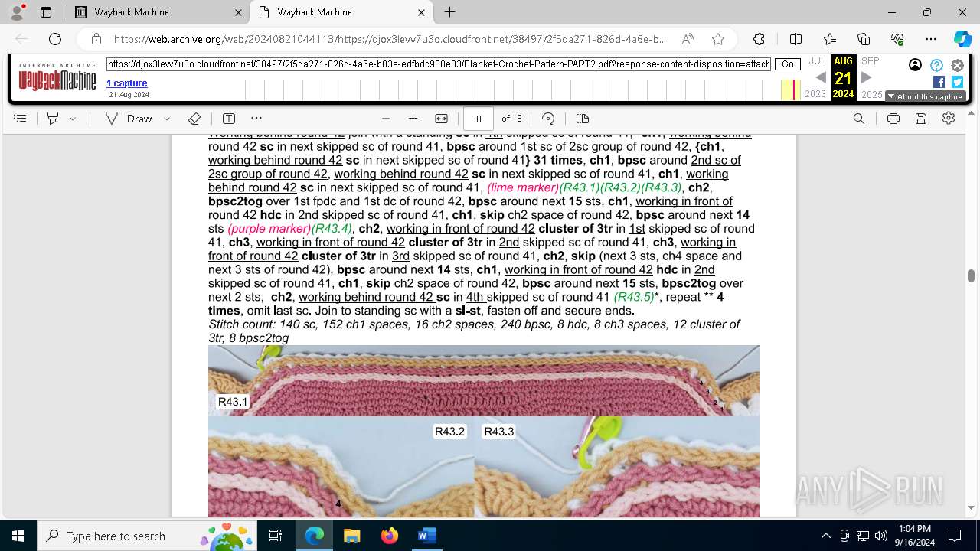980x551 pixels.
Task: Toggle the page view layout
Action: point(583,119)
